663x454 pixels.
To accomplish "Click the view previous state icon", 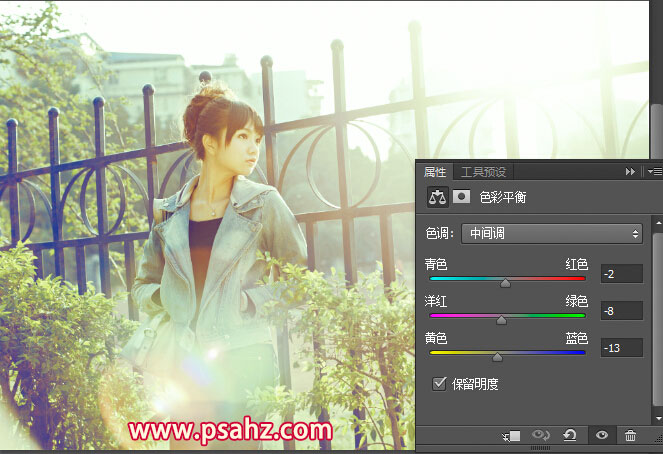I will click(542, 436).
